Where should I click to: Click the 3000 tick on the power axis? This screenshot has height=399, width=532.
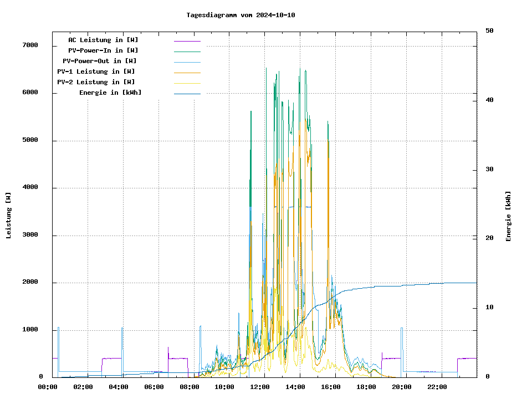(x=30, y=236)
